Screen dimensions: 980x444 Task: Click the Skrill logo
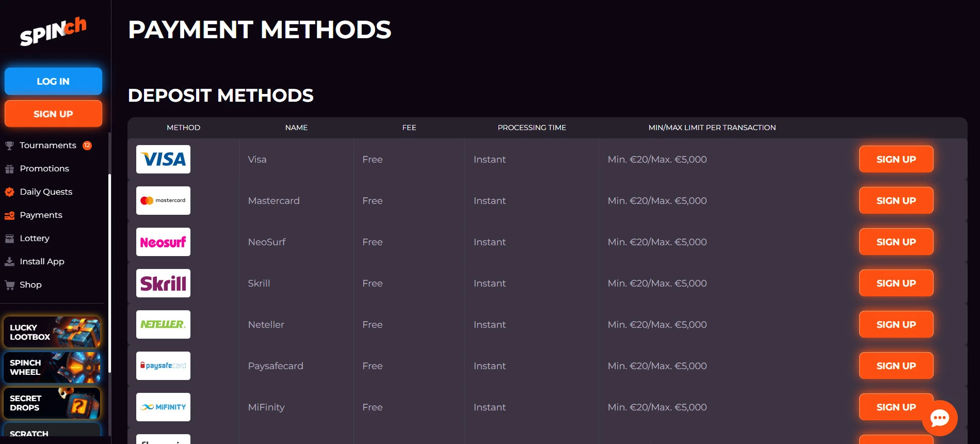[163, 283]
